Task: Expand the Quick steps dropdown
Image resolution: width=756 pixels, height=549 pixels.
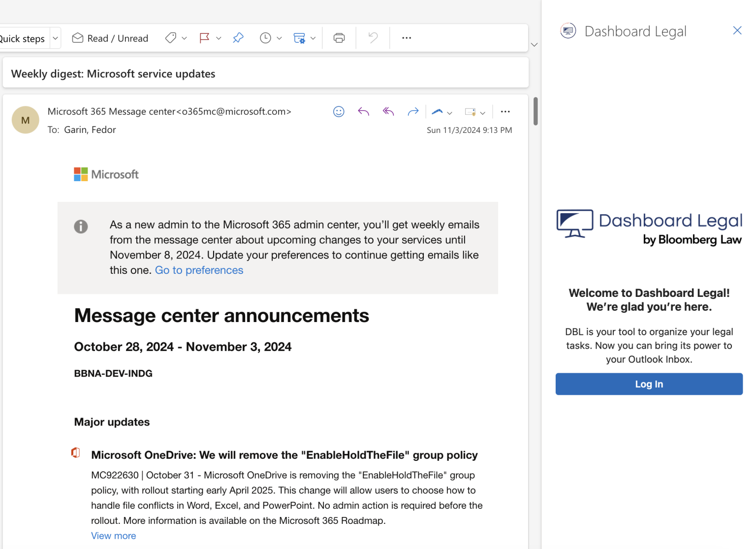Action: 55,38
